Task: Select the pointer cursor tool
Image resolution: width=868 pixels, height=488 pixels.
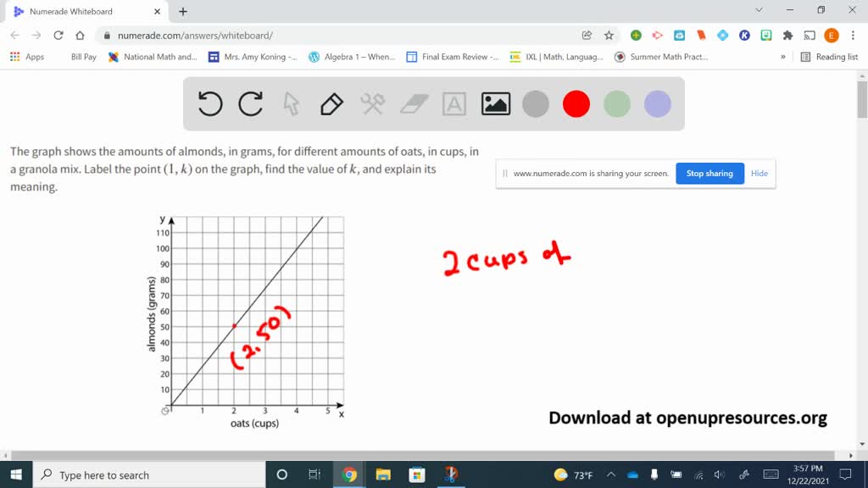Action: tap(291, 103)
